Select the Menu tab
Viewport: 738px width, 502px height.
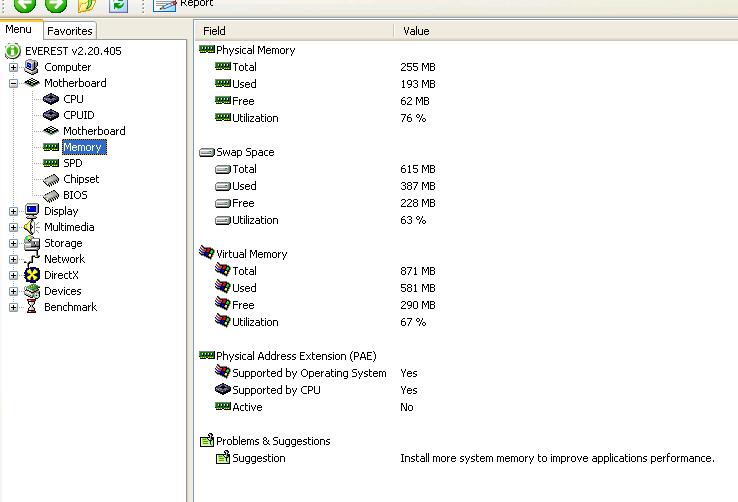pyautogui.click(x=19, y=30)
